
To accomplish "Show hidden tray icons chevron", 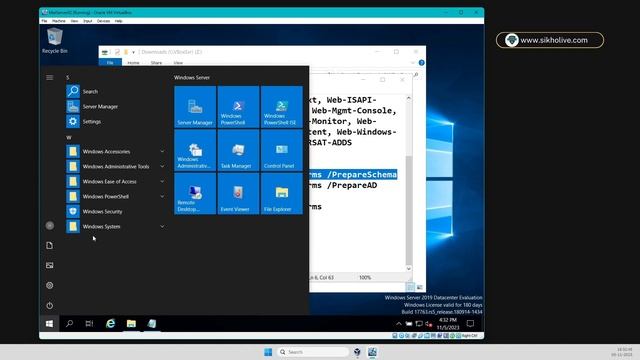I will tap(398, 324).
